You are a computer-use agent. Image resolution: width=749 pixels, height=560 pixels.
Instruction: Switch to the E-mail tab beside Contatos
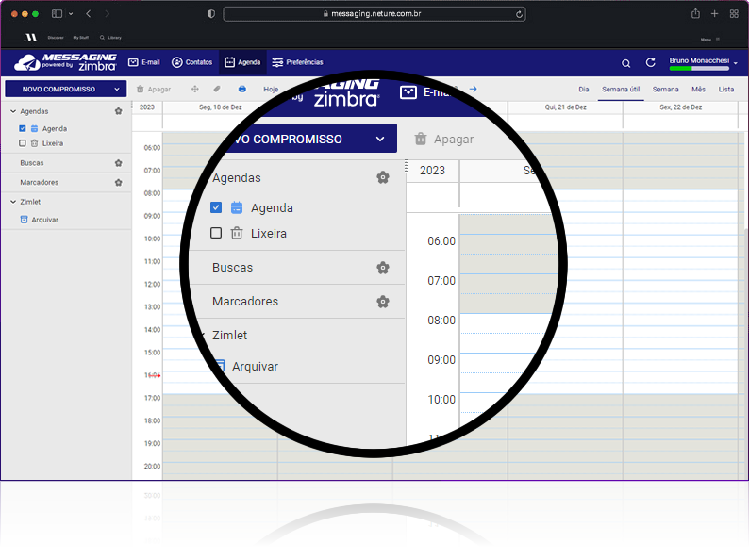pos(143,62)
